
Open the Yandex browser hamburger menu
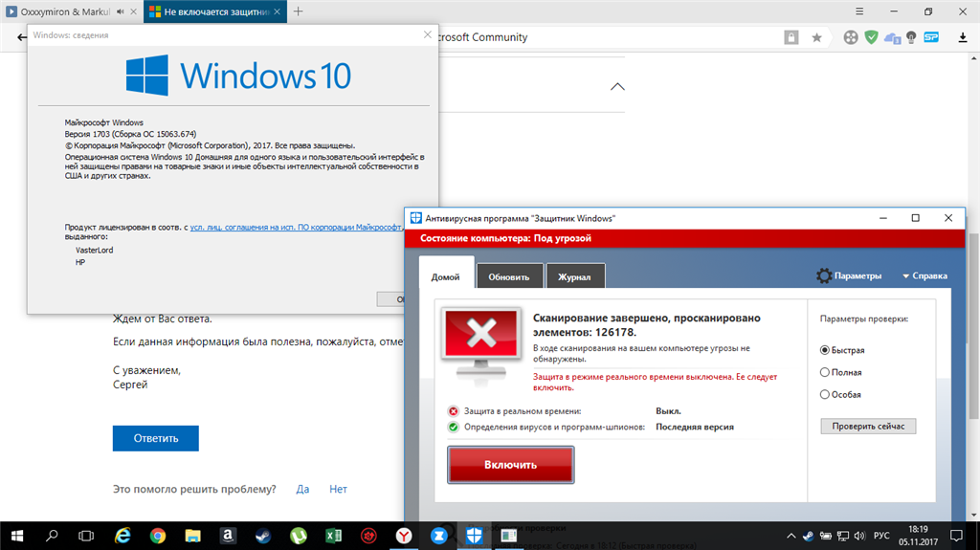coord(859,11)
